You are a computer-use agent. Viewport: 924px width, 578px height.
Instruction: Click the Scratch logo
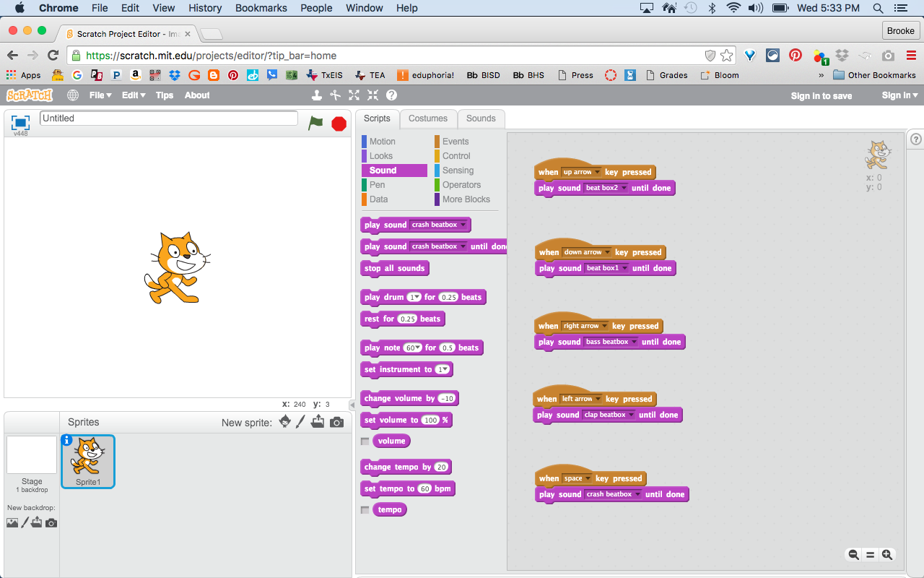point(30,95)
